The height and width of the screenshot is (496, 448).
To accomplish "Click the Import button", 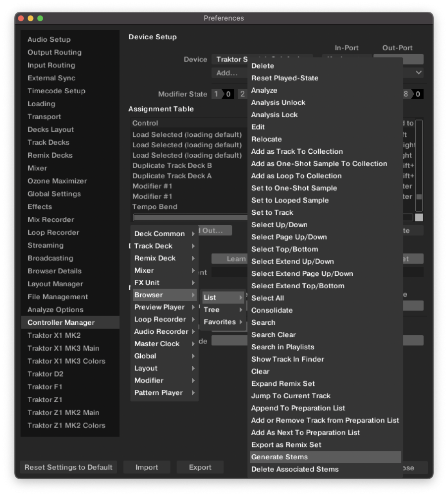I will 147,467.
